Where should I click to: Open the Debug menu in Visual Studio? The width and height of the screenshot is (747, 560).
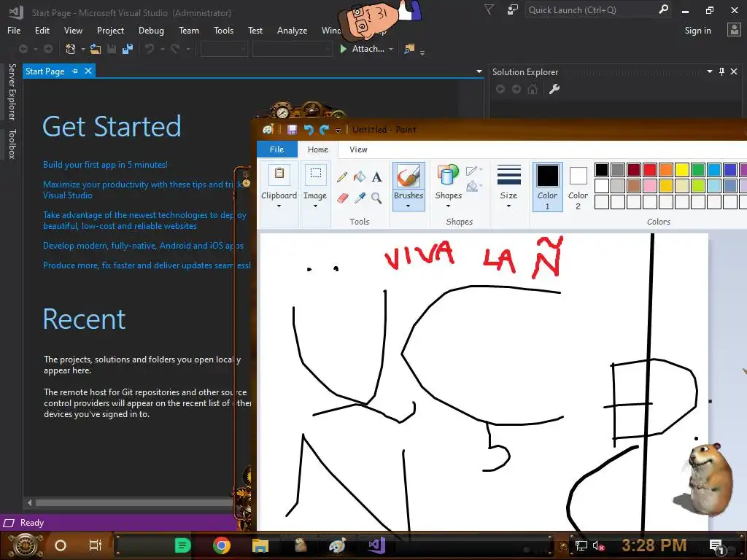click(151, 31)
